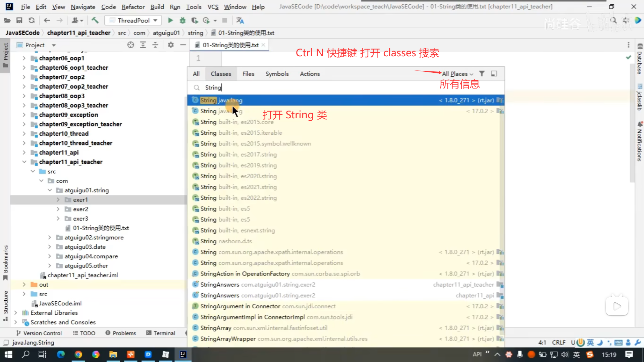Open the Terminal tool window button

coord(161,333)
